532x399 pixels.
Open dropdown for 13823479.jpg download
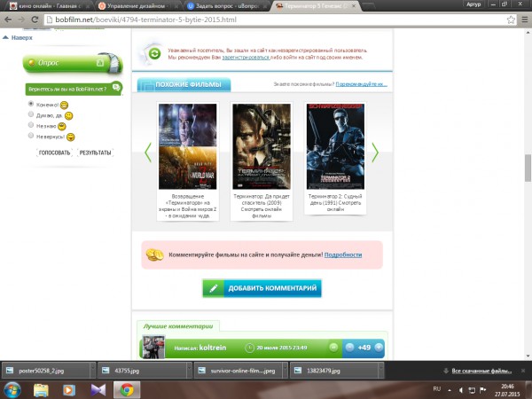click(x=381, y=371)
